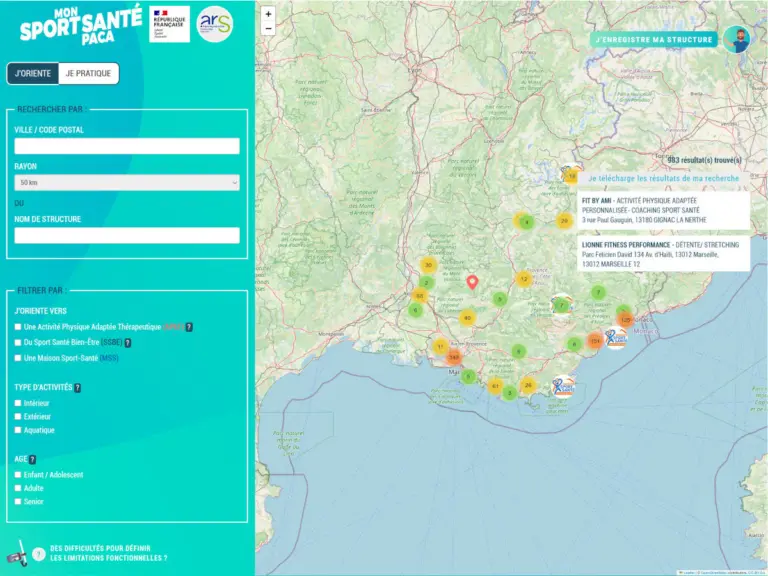Open the green 4 cluster marker

pos(527,222)
